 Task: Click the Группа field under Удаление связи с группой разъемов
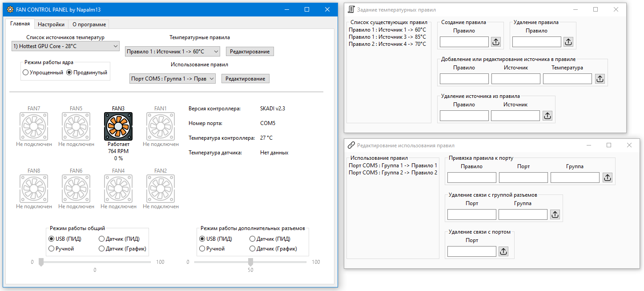pos(523,214)
